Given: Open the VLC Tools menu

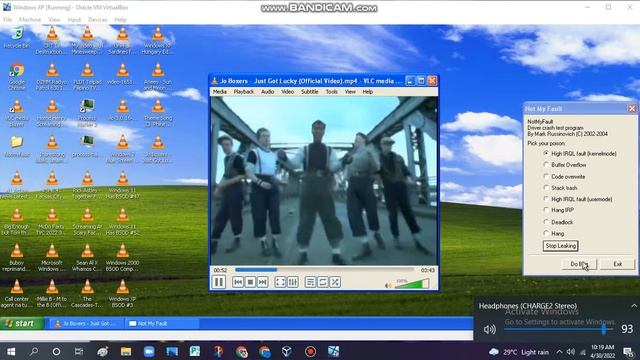Looking at the screenshot, I should click(x=331, y=92).
